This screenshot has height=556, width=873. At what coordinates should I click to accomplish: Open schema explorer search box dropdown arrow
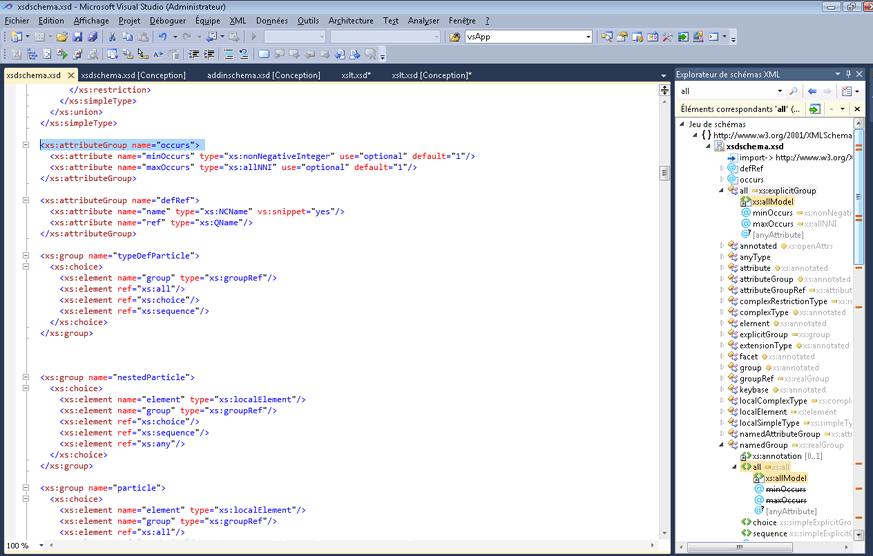(x=779, y=91)
